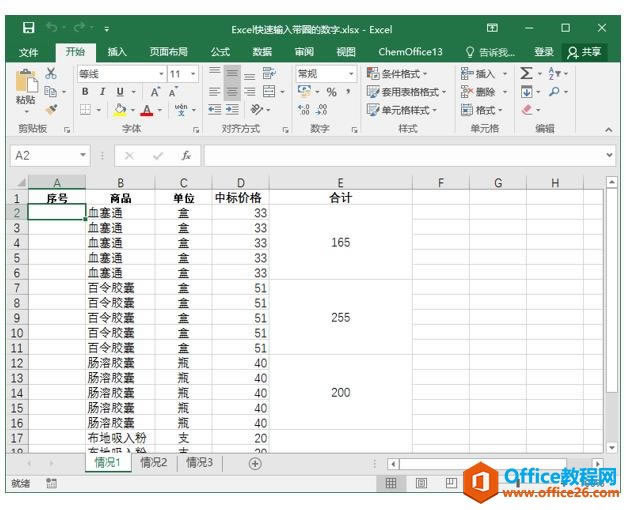Viewport: 626px width, 510px height.
Task: Apply yellow fill color
Action: [x=120, y=110]
